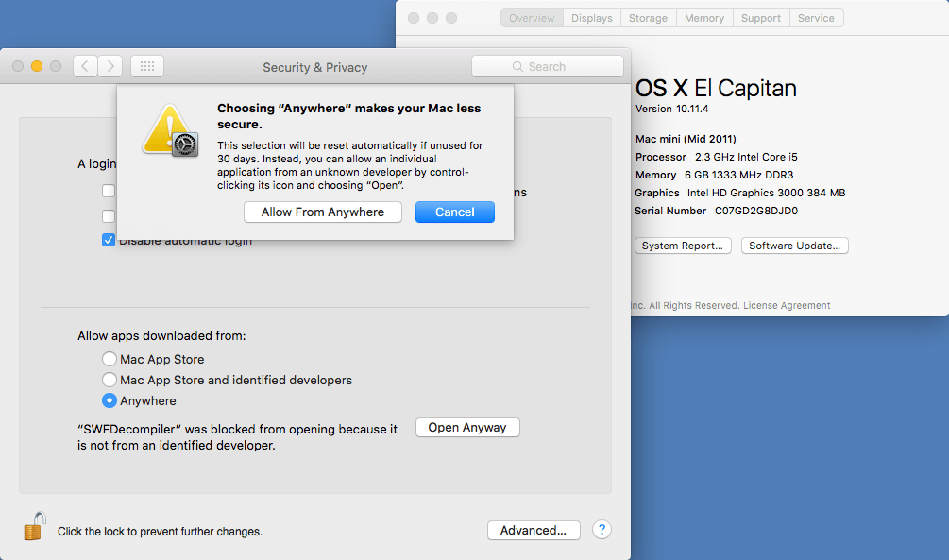The image size is (949, 560).
Task: Select the Mac App Store radio button
Action: [x=109, y=359]
